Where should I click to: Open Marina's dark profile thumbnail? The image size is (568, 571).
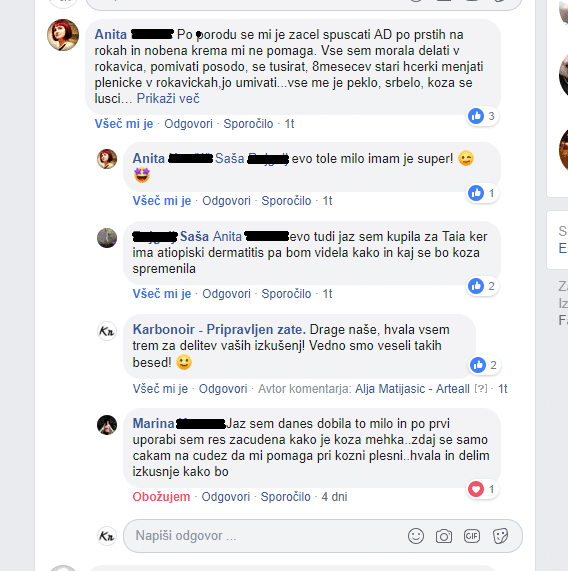pos(107,425)
